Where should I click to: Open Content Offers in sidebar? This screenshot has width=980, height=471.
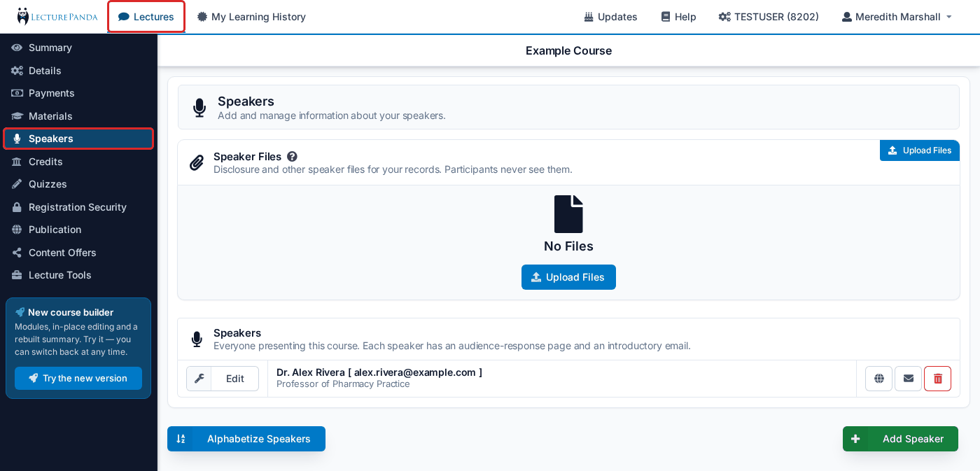pos(78,253)
